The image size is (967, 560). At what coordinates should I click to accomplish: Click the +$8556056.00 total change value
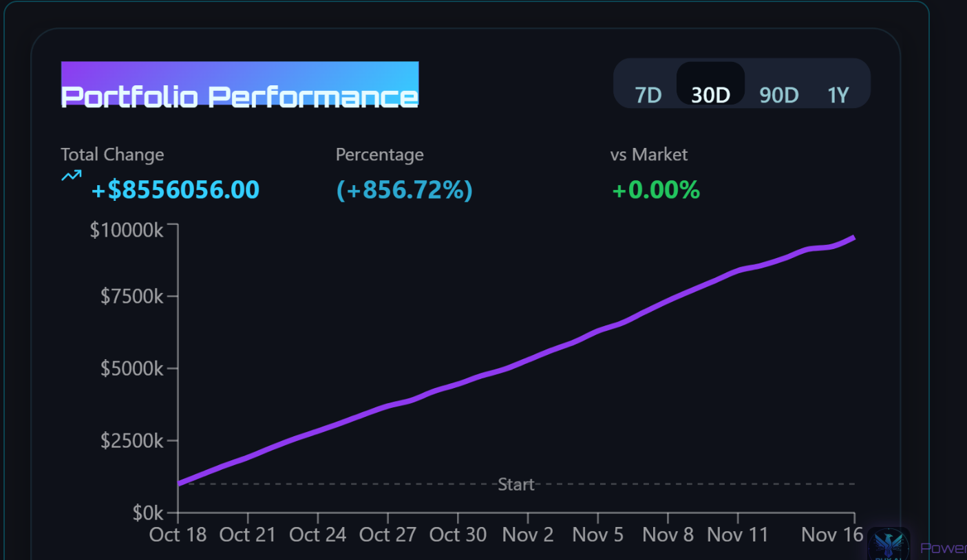click(x=175, y=190)
